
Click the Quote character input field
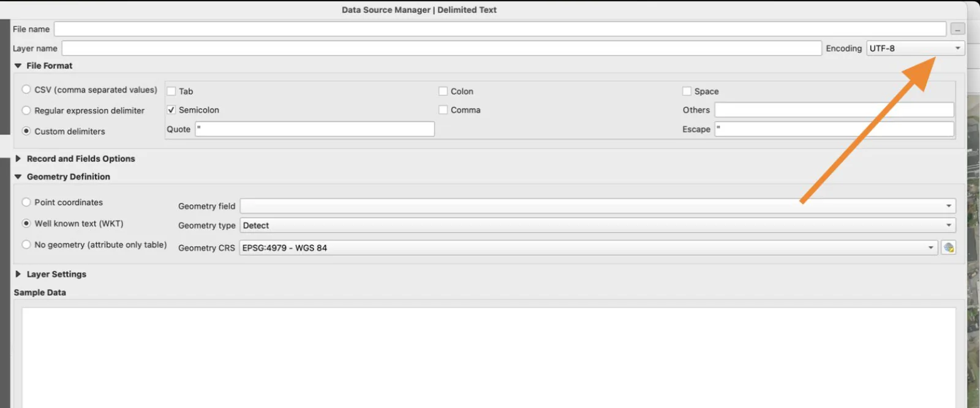tap(315, 129)
